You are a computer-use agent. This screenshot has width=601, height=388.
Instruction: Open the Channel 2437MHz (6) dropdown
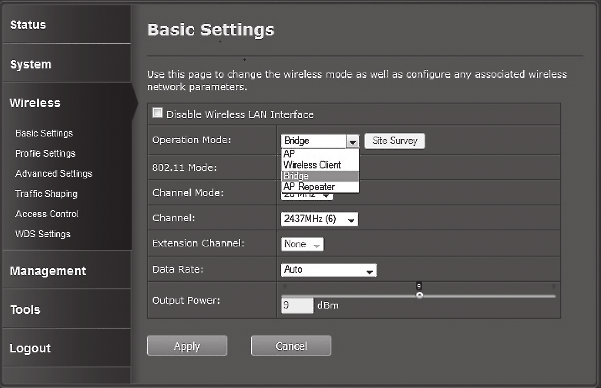click(x=319, y=219)
